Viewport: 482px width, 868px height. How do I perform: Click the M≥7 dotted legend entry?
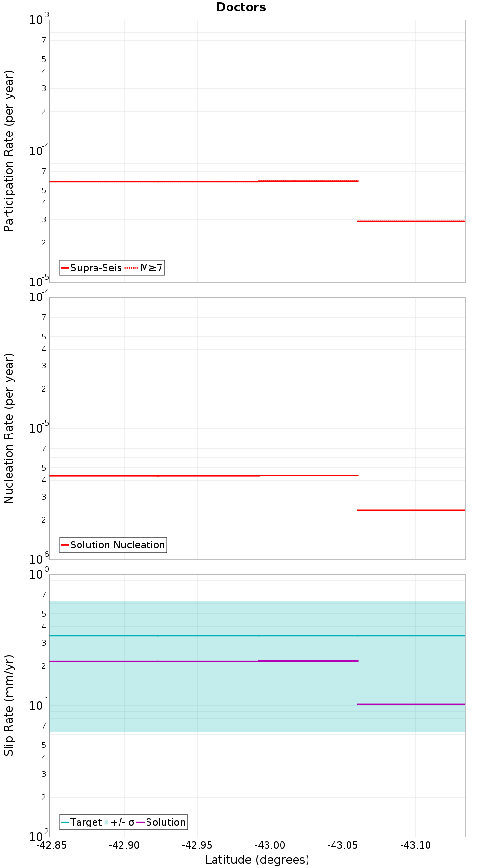(x=144, y=268)
